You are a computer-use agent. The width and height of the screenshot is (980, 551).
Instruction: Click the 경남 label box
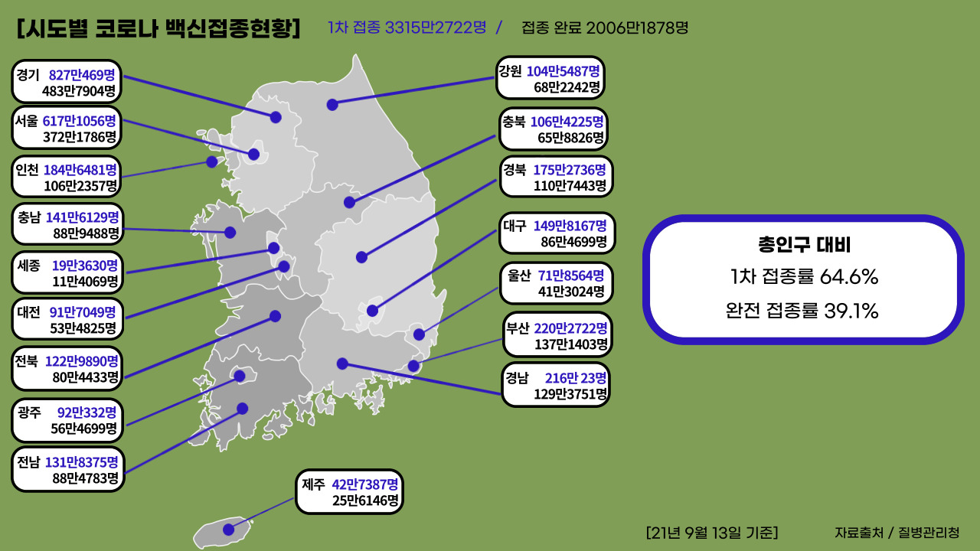coord(555,384)
